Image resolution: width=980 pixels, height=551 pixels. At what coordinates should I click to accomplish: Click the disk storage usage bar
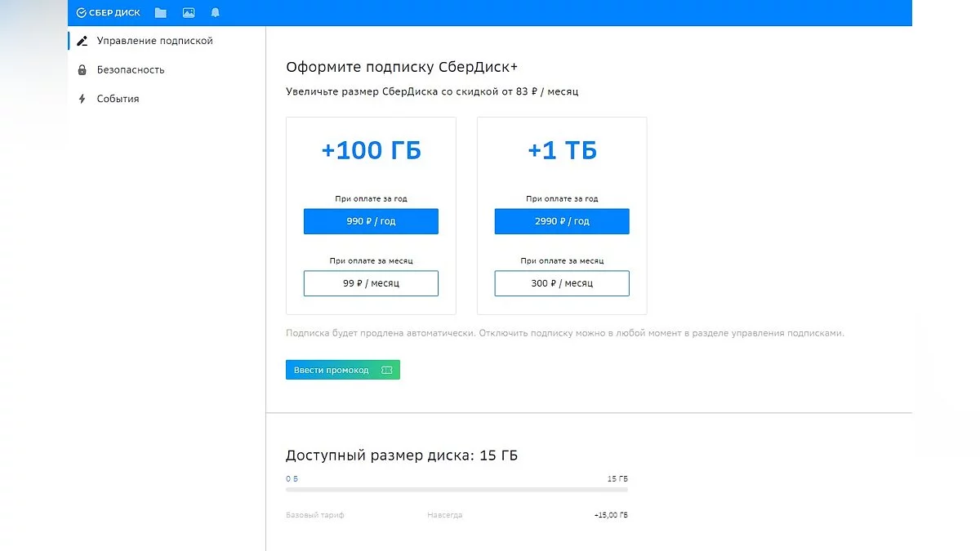pyautogui.click(x=457, y=490)
